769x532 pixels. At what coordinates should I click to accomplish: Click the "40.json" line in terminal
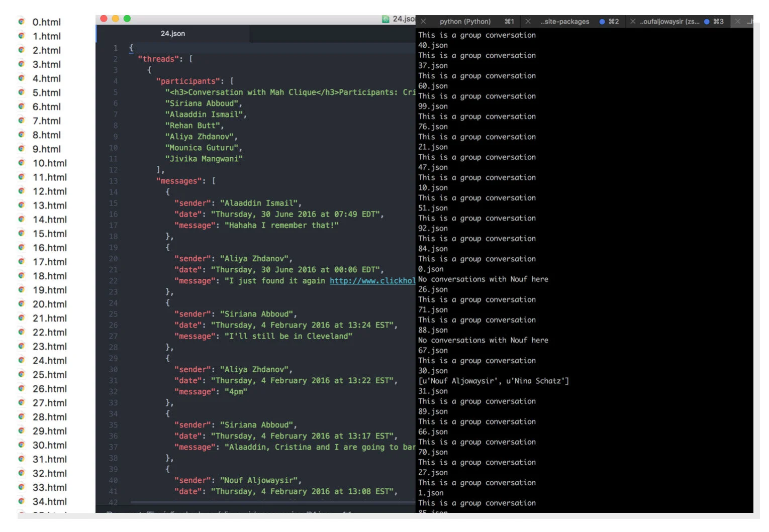433,45
